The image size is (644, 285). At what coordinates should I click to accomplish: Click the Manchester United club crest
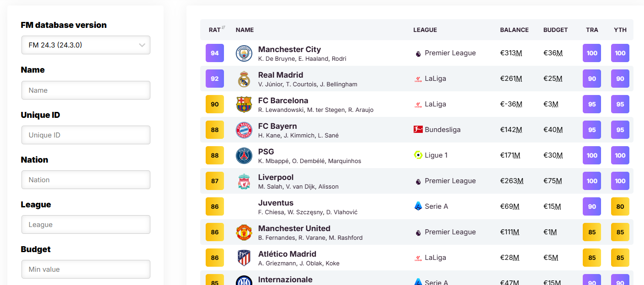tap(244, 232)
